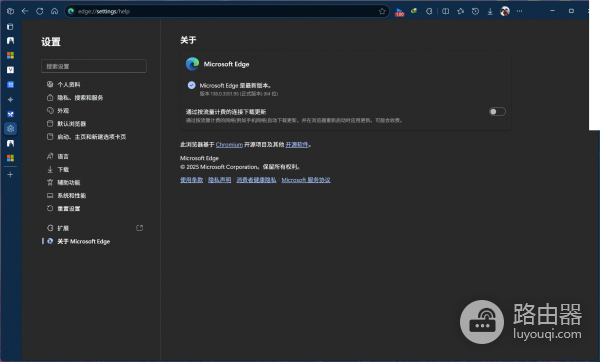The width and height of the screenshot is (600, 362).
Task: Open the Chromium link
Action: click(x=229, y=145)
